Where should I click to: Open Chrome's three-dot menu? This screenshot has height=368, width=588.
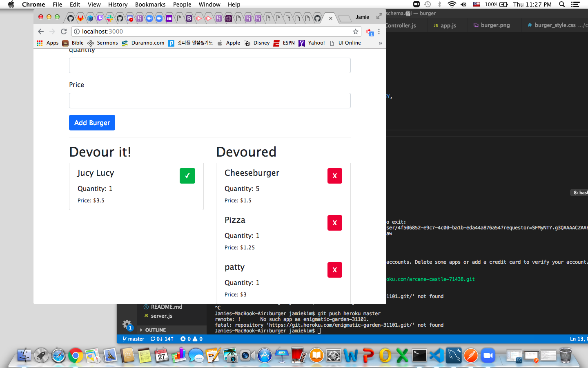379,31
